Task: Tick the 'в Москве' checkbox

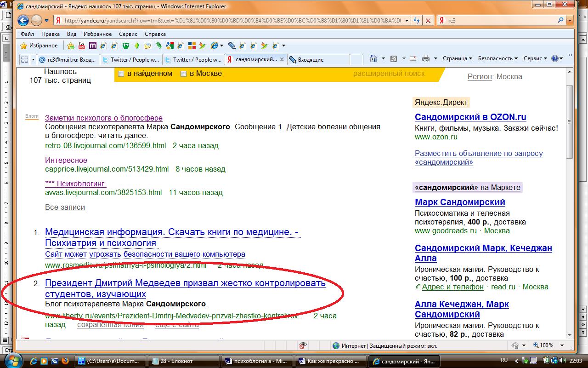Action: [184, 74]
